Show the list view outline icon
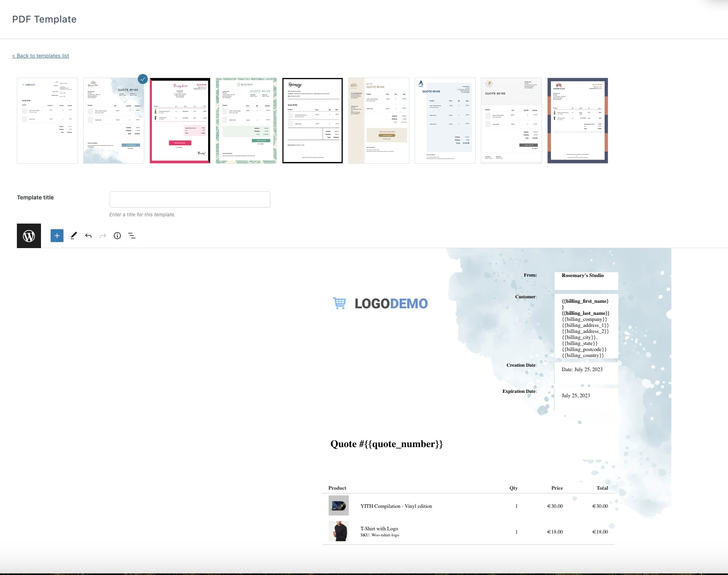This screenshot has height=575, width=728. point(132,236)
